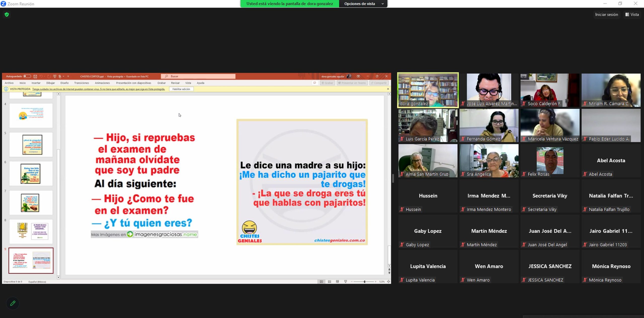Viewport: 644px width, 318px height.
Task: Click the green encryption shield icon
Action: click(7, 15)
